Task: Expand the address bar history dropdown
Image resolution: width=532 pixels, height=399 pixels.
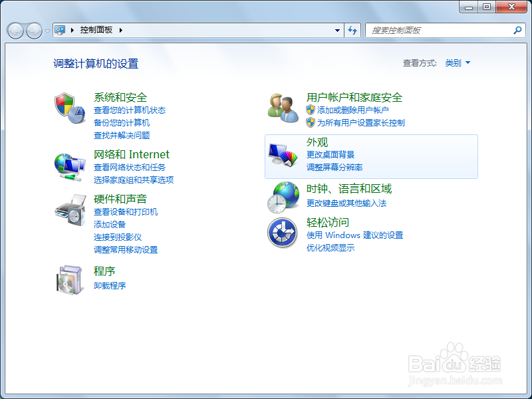Action: click(x=337, y=30)
